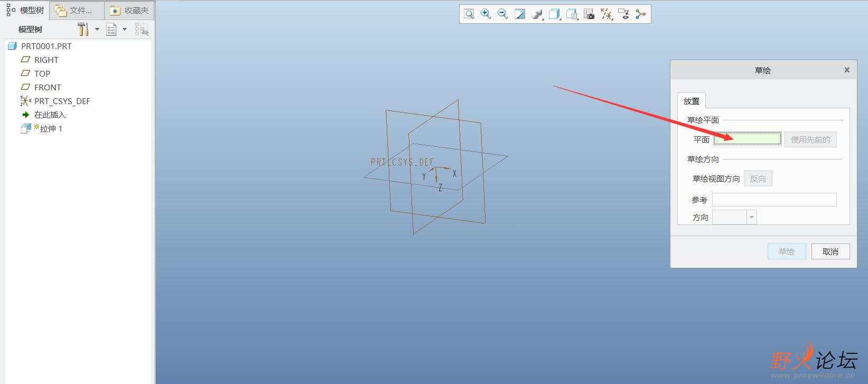Click the spin center icon
Viewport: 868px width, 384px height.
(640, 14)
